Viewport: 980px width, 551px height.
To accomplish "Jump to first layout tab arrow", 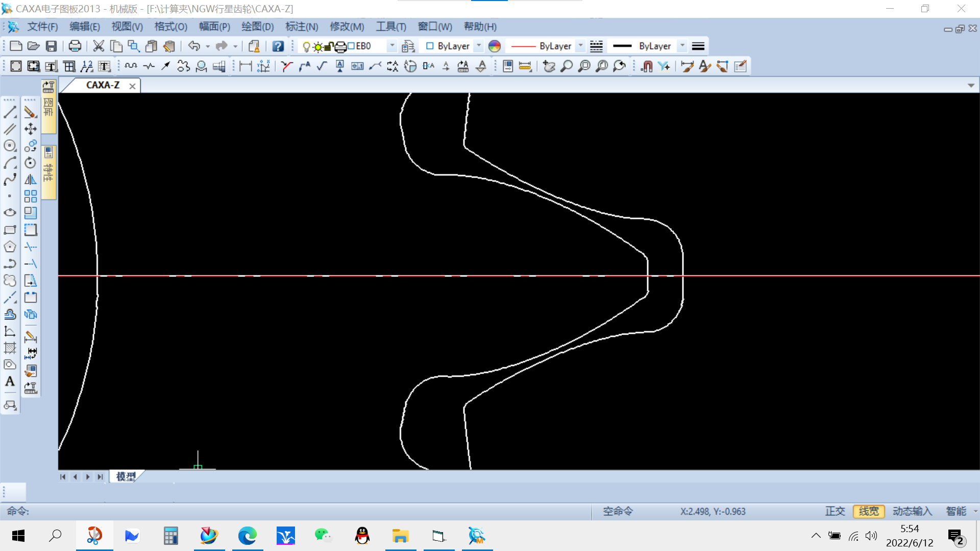I will click(x=63, y=477).
